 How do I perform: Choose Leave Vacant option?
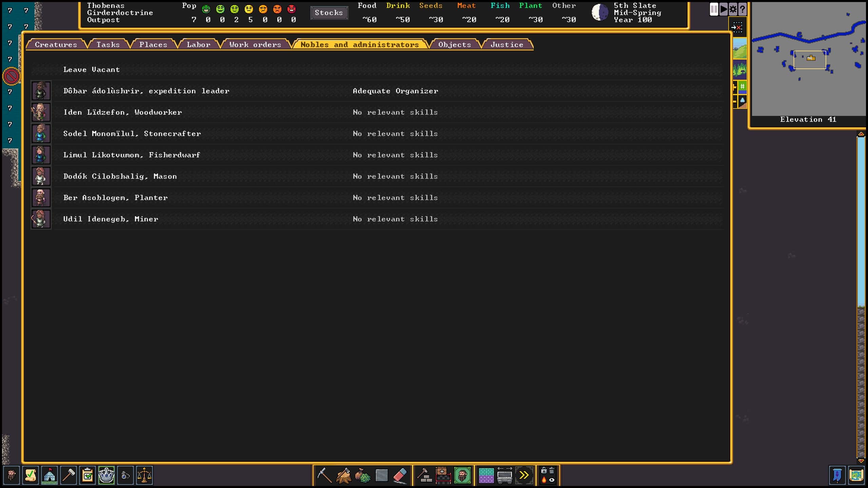click(x=91, y=69)
